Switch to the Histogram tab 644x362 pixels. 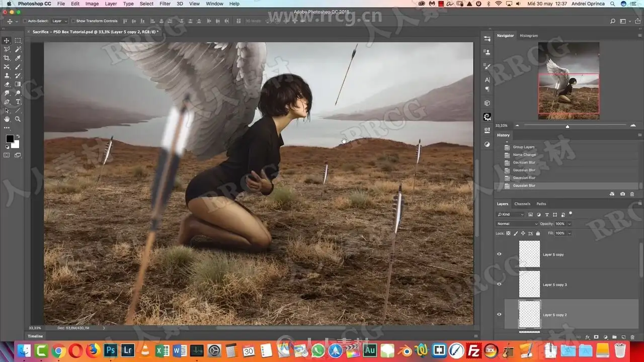[529, 36]
